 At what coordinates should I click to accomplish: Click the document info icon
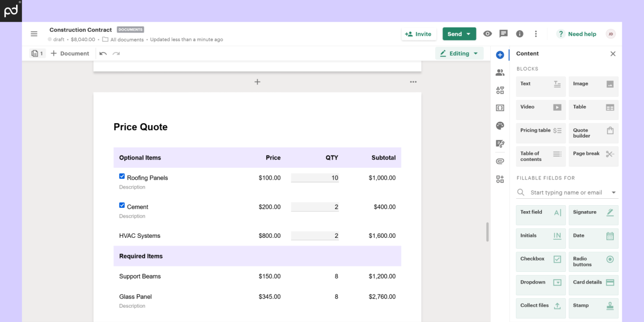[519, 34]
